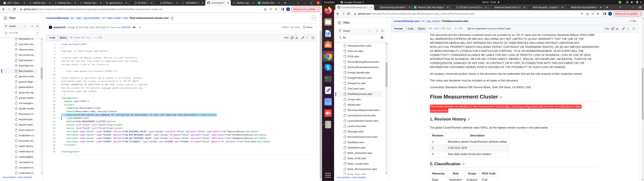Screen dimensions: 644x181
Task: Open Groups.adoc in the file tree
Action: point(354,100)
